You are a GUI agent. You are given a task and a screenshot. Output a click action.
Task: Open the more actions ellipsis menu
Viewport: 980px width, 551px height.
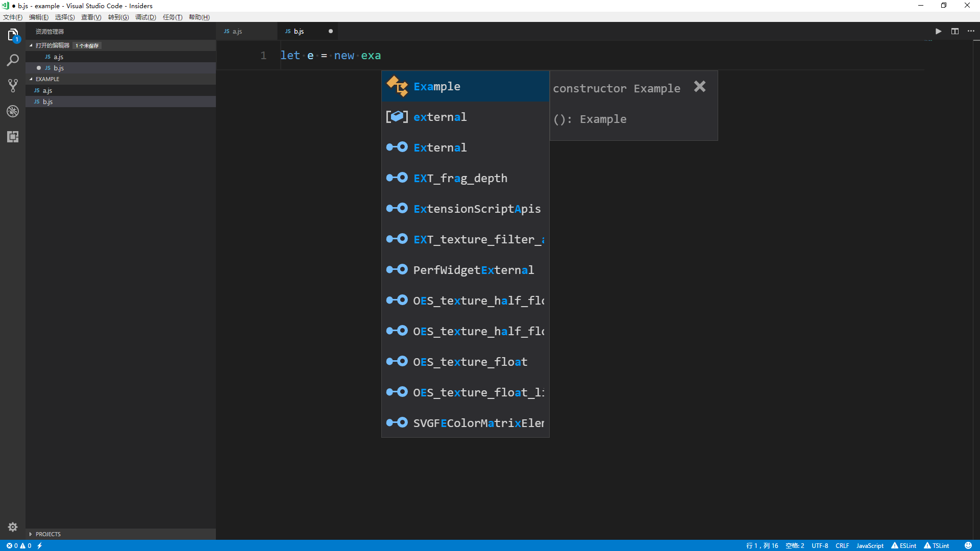pos(971,31)
